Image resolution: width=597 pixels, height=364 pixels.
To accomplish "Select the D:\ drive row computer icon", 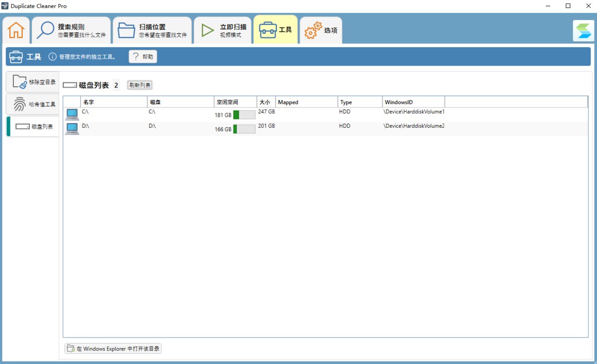I will pyautogui.click(x=72, y=129).
